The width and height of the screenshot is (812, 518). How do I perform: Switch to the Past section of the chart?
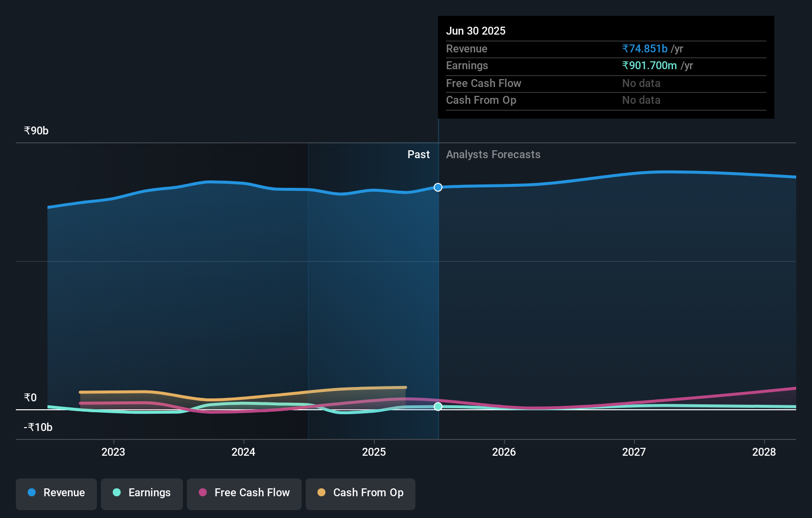418,154
